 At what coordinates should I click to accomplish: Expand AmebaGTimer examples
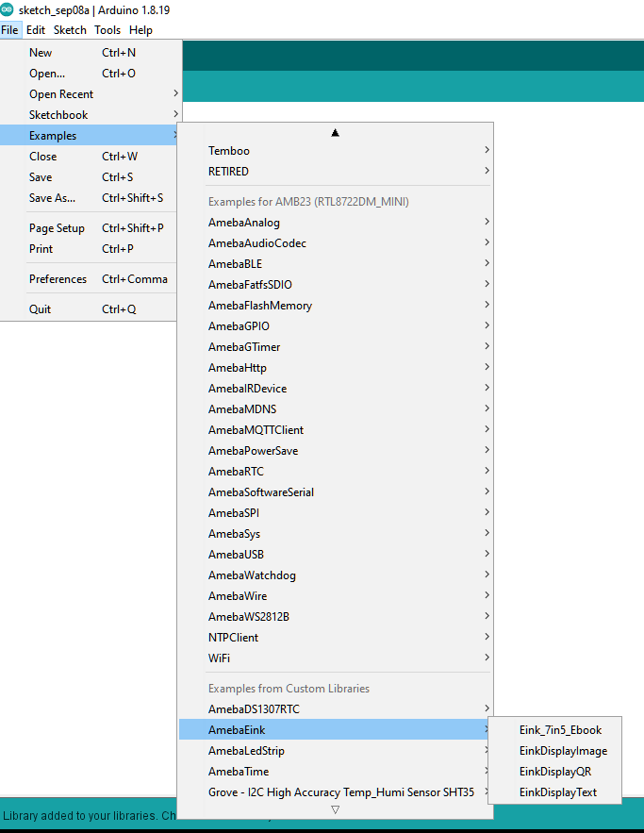pyautogui.click(x=336, y=346)
